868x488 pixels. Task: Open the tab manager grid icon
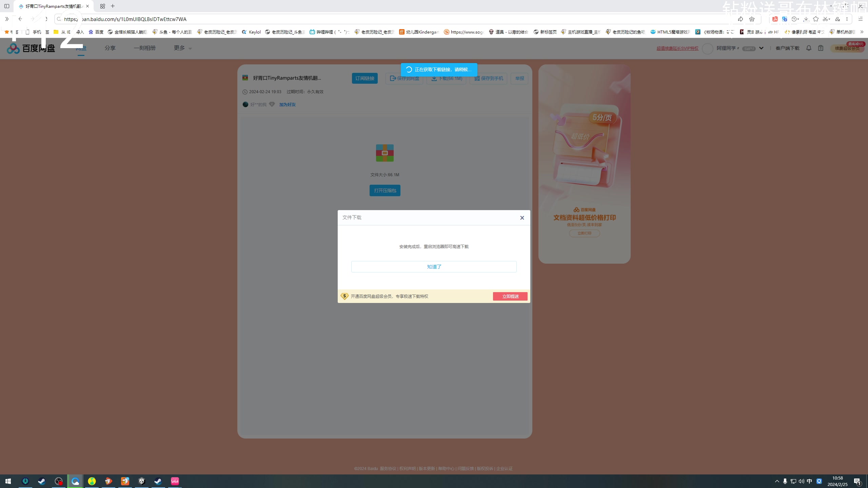(x=102, y=6)
